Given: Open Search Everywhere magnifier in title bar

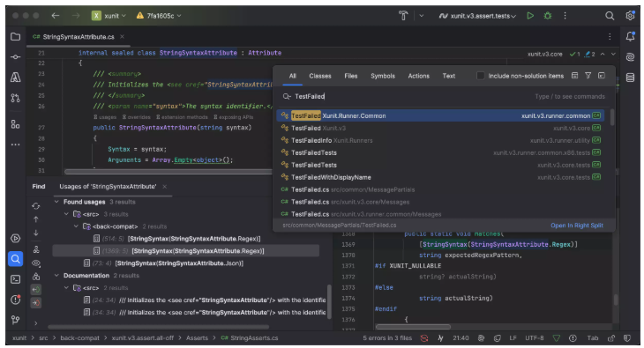Looking at the screenshot, I should [610, 16].
